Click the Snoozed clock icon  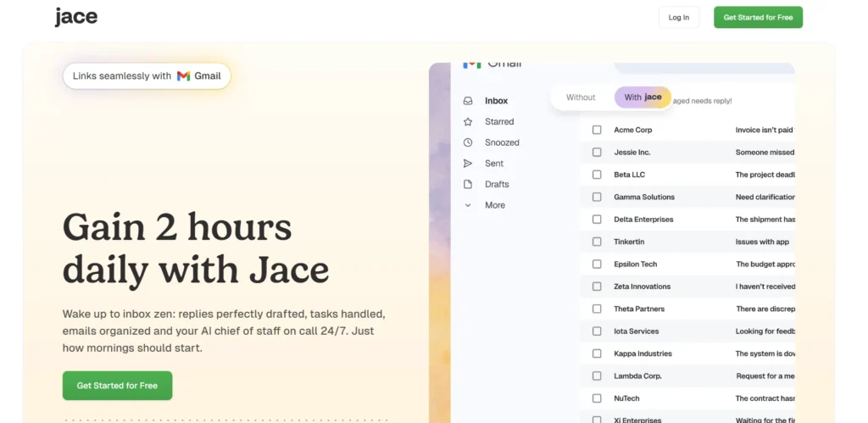468,142
